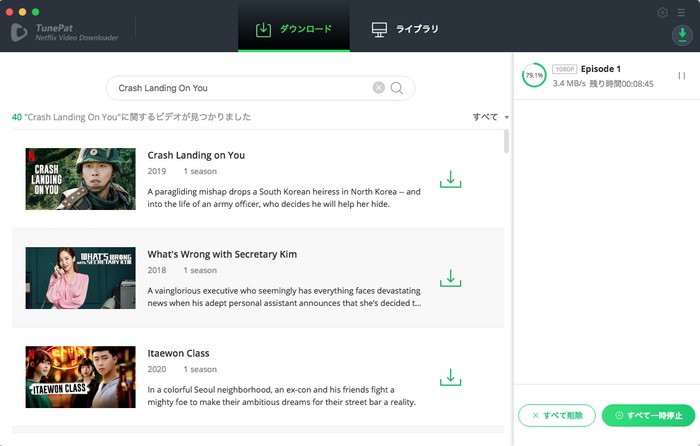Click the Episode 1 download entry title

pos(600,69)
